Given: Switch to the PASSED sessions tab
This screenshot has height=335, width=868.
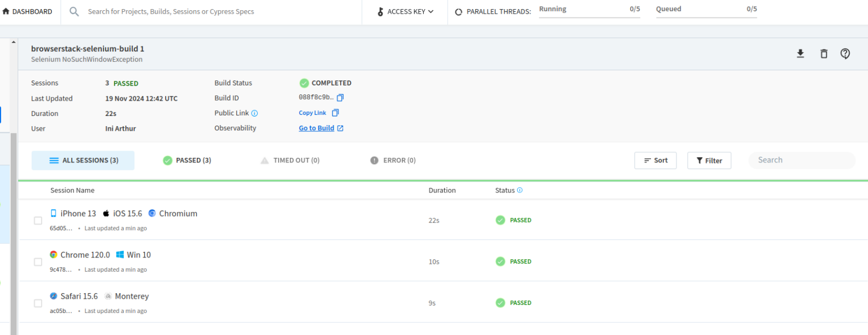Looking at the screenshot, I should click(x=186, y=160).
